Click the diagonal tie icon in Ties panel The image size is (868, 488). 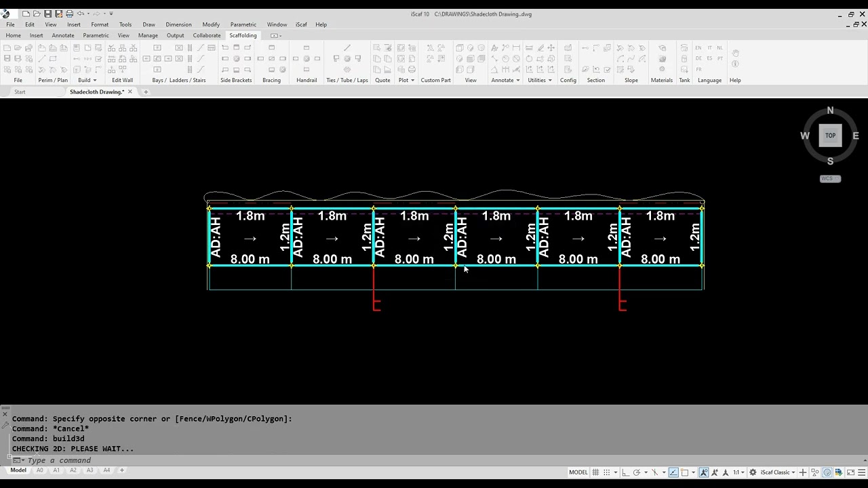pyautogui.click(x=347, y=47)
